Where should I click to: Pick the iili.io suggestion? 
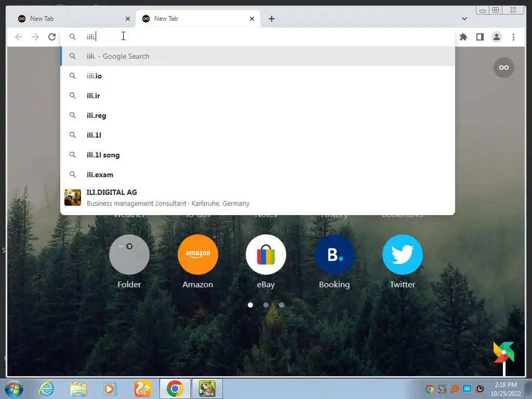click(258, 76)
